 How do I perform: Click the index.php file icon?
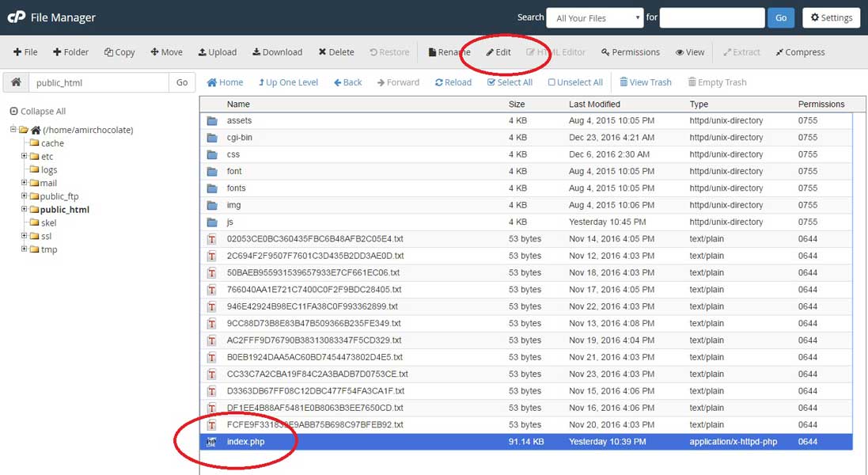point(211,442)
